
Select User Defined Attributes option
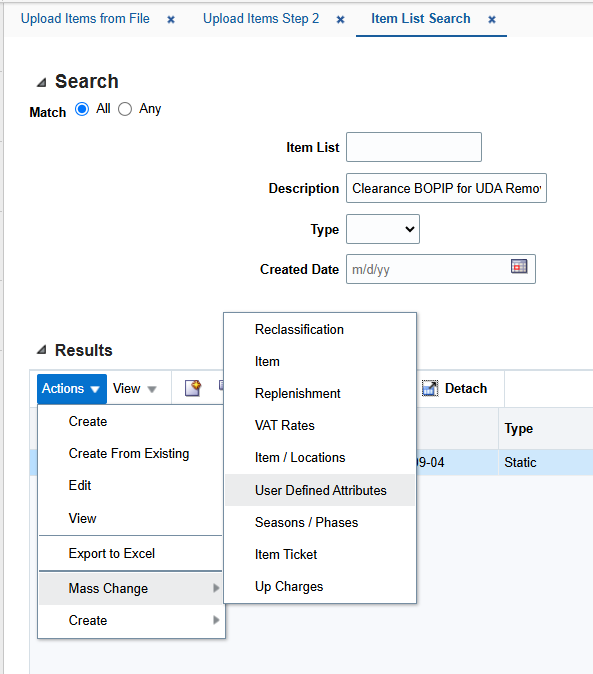pos(320,490)
